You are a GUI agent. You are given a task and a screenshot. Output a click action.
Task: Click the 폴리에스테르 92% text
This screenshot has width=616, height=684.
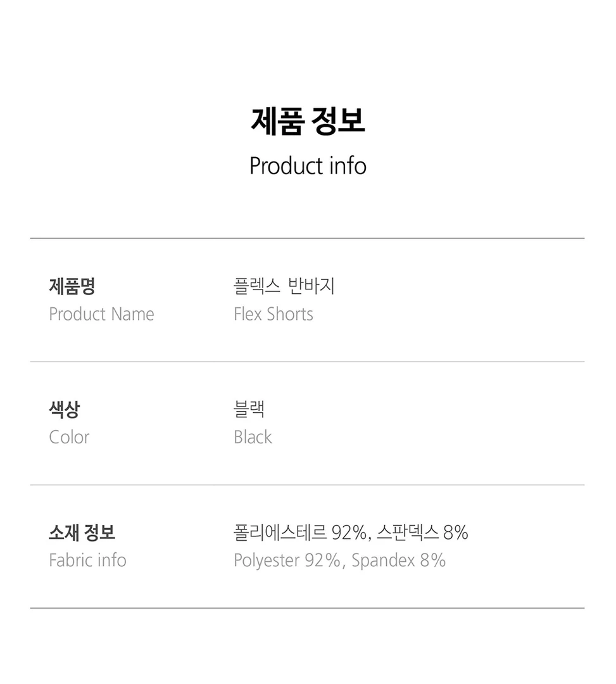tap(299, 533)
